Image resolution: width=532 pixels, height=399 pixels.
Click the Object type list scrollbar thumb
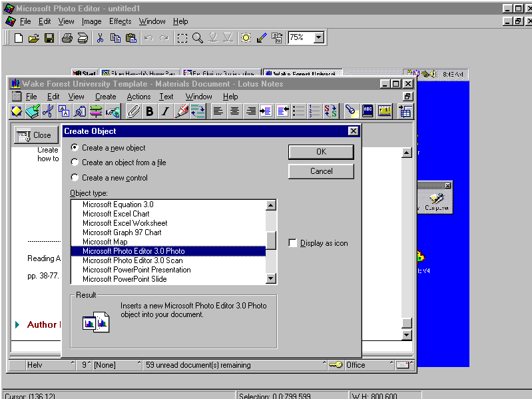tap(271, 240)
